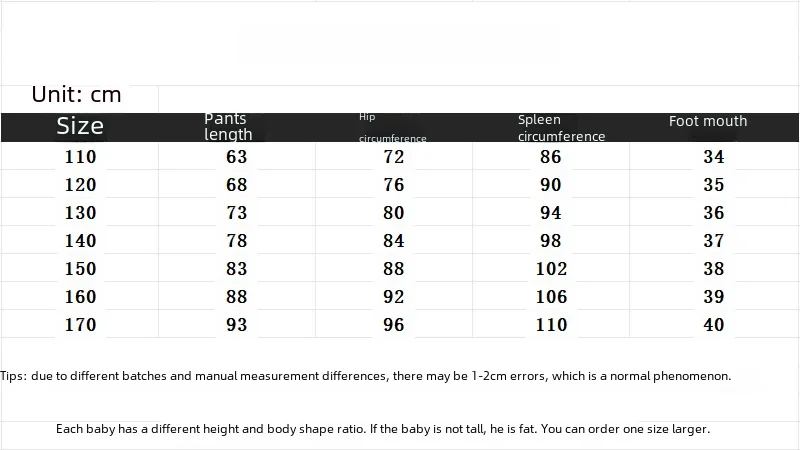
Task: Select the Spleen circumference header
Action: tap(561, 128)
